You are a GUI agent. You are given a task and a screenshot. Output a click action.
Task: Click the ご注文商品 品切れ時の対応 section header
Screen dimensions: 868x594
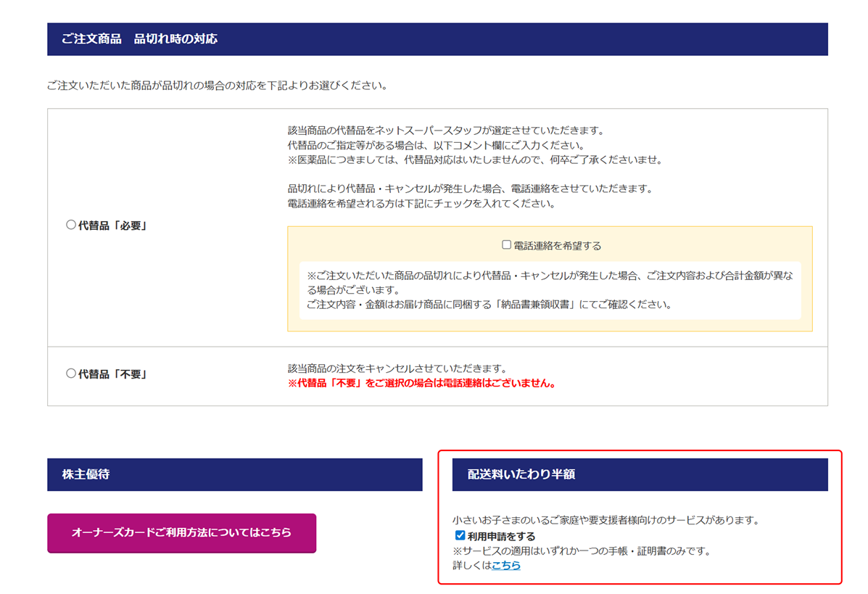(x=139, y=39)
